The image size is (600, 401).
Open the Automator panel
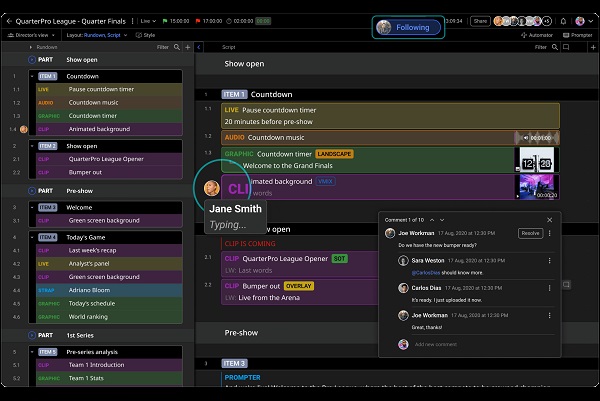click(536, 35)
